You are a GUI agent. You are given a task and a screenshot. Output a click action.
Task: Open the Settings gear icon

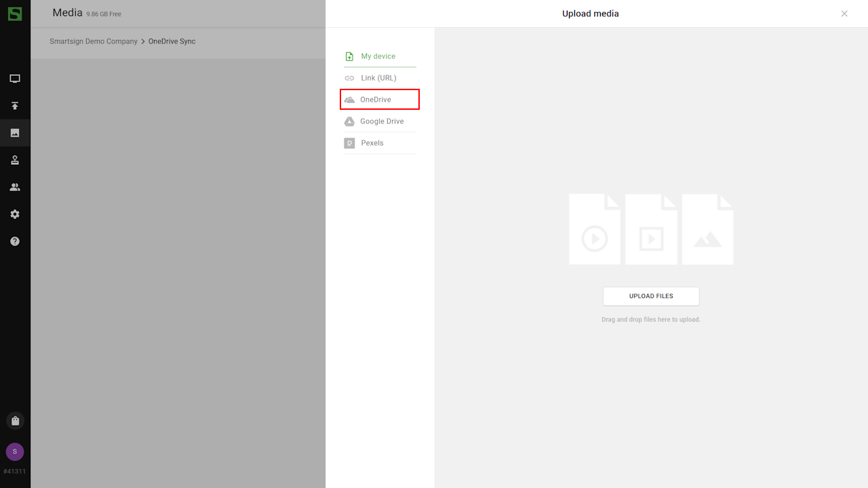point(15,214)
